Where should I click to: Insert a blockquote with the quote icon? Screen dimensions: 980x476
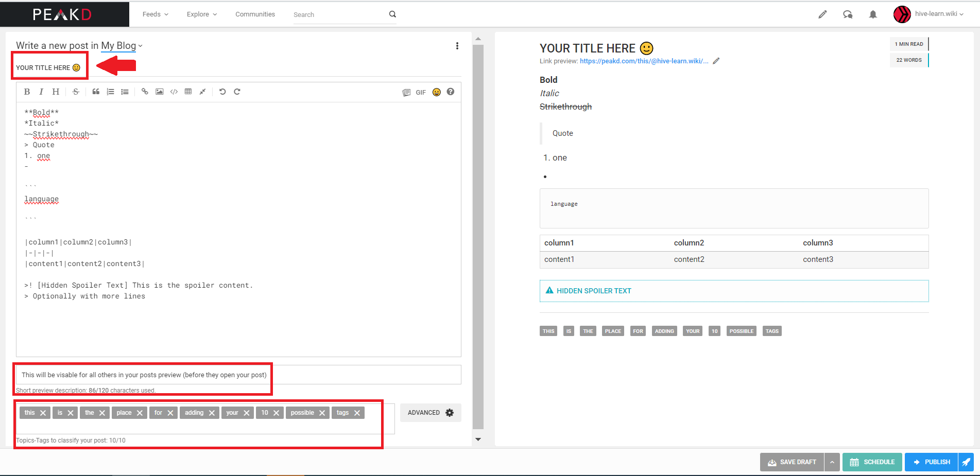point(96,92)
